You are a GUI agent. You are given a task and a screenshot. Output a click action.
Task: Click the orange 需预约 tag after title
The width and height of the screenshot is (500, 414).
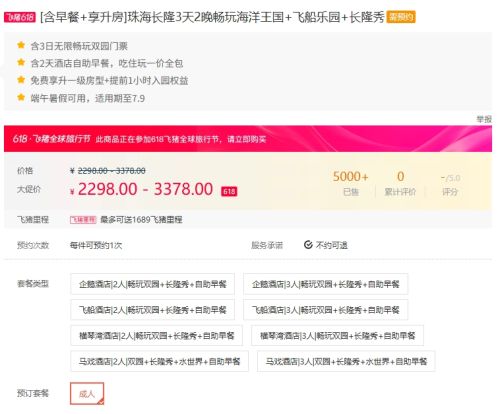point(401,17)
